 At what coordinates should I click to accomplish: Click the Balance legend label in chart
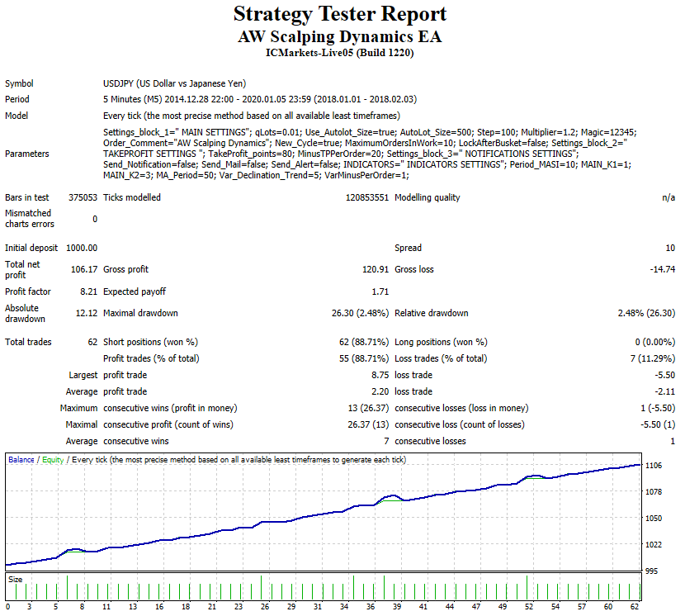(x=21, y=460)
